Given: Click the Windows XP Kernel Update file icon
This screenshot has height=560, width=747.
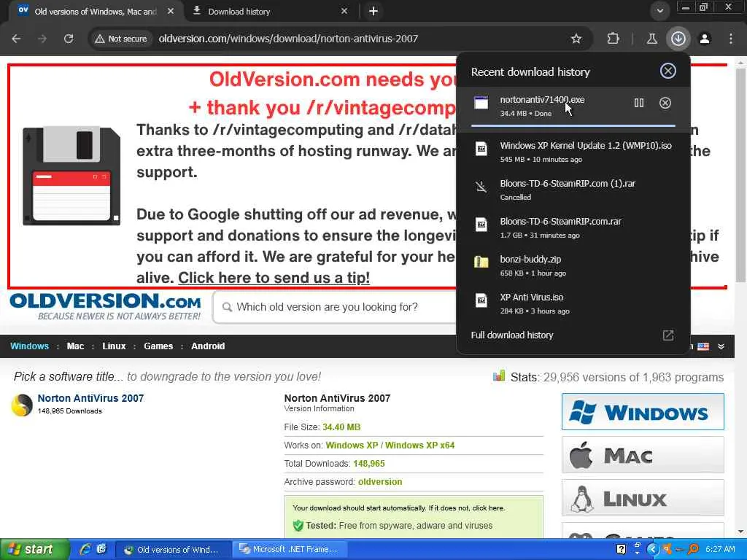Looking at the screenshot, I should pos(481,149).
